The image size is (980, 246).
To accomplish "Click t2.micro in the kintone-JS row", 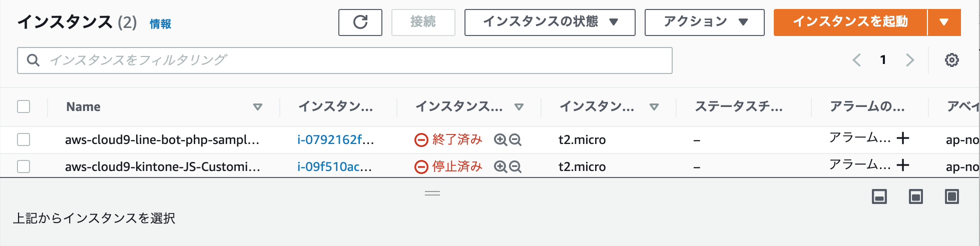I will pyautogui.click(x=582, y=167).
